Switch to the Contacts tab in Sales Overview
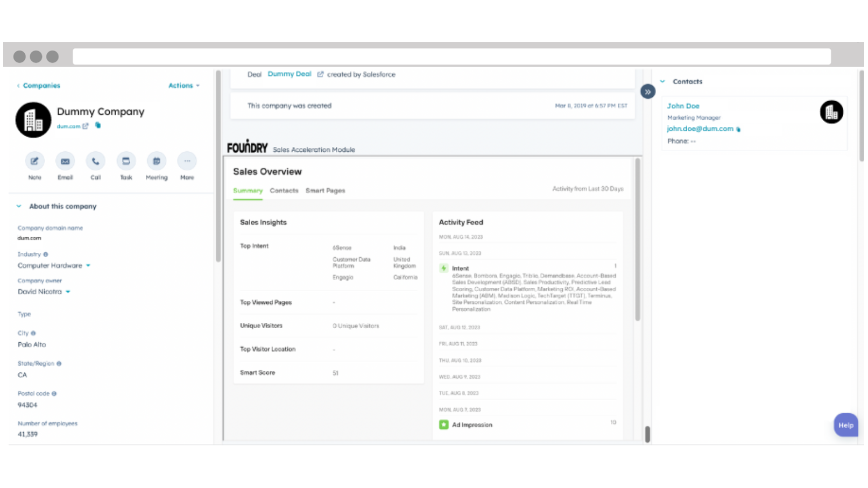The width and height of the screenshot is (868, 488). 284,190
